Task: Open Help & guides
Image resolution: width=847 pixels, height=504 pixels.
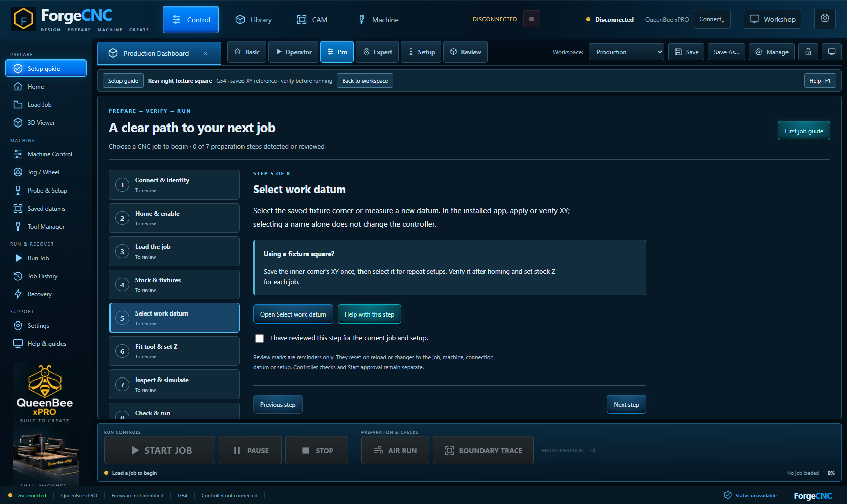Action: coord(46,344)
